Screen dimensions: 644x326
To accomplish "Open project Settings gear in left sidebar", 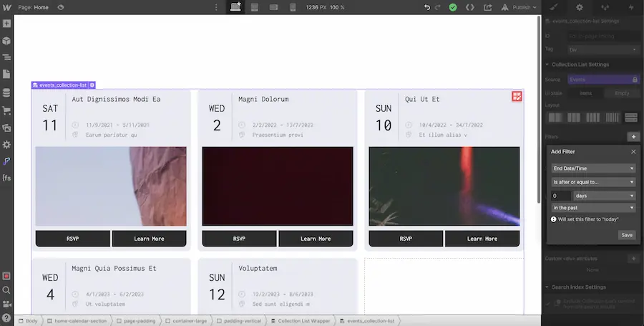I will click(x=6, y=145).
